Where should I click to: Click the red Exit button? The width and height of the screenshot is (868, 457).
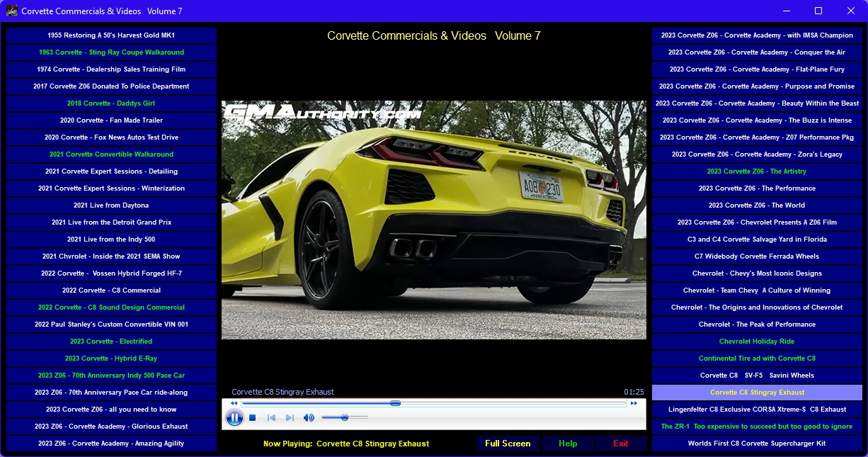click(621, 444)
